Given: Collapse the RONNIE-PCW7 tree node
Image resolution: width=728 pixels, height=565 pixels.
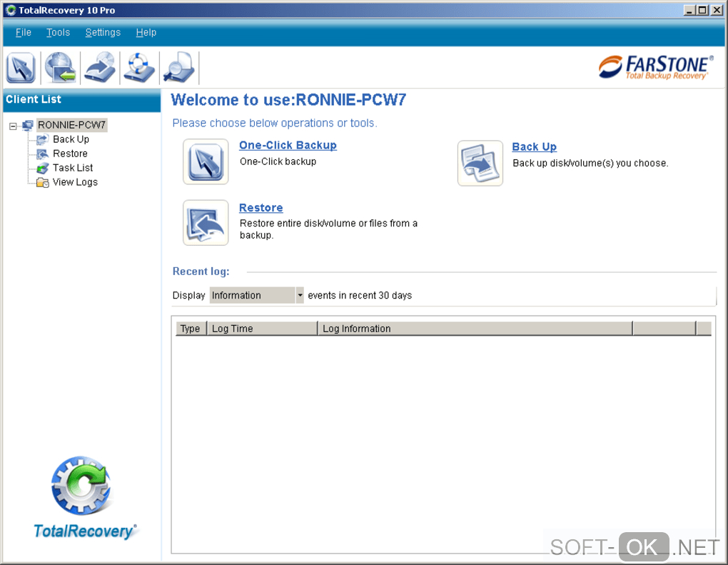Looking at the screenshot, I should tap(13, 126).
